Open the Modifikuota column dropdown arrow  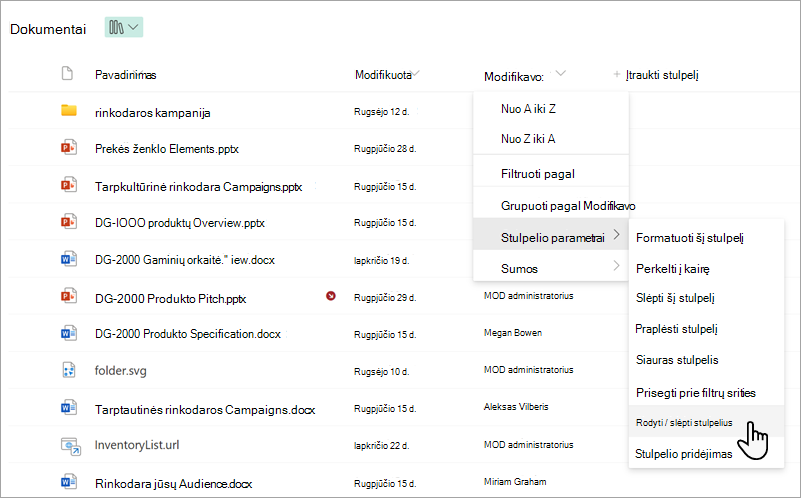tap(416, 74)
